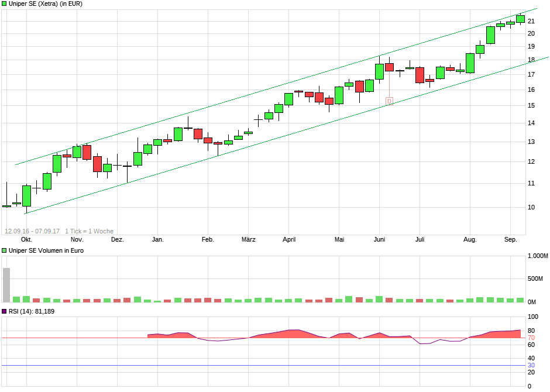Click the "Juni" month label

tap(380, 239)
